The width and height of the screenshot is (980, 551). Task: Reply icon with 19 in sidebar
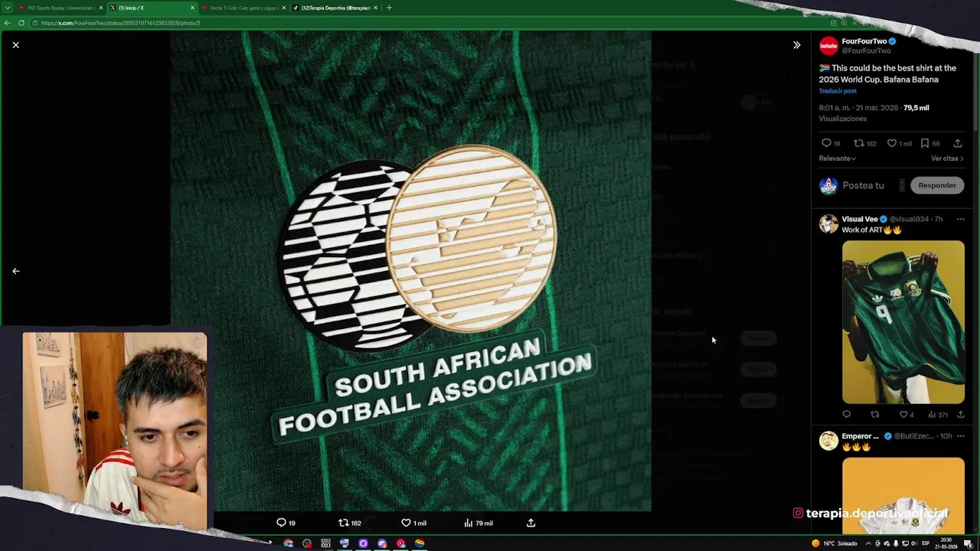tap(826, 143)
